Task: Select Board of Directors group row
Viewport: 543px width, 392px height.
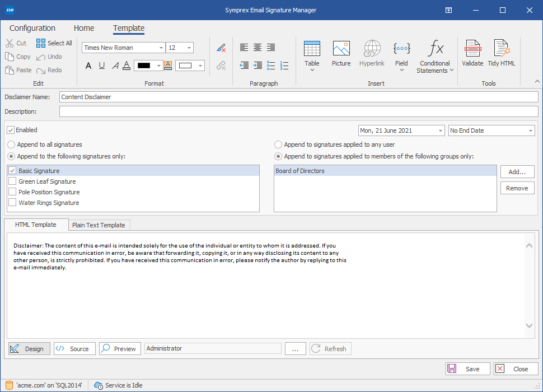Action: [x=385, y=171]
